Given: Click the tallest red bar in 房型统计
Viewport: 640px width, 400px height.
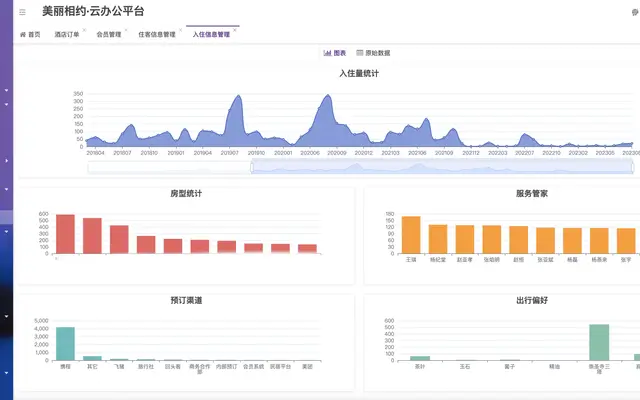Looking at the screenshot, I should click(x=65, y=234).
